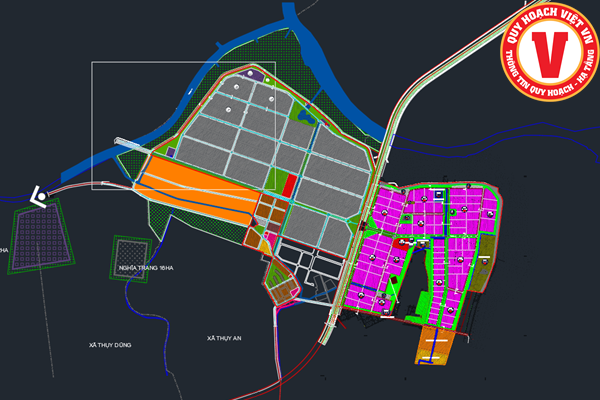Select the large orange zone on the map

199,190
